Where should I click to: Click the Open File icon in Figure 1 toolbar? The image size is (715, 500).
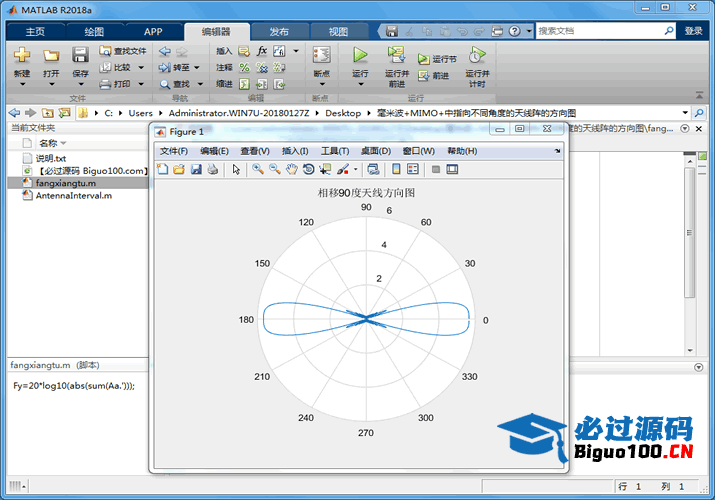(x=179, y=169)
